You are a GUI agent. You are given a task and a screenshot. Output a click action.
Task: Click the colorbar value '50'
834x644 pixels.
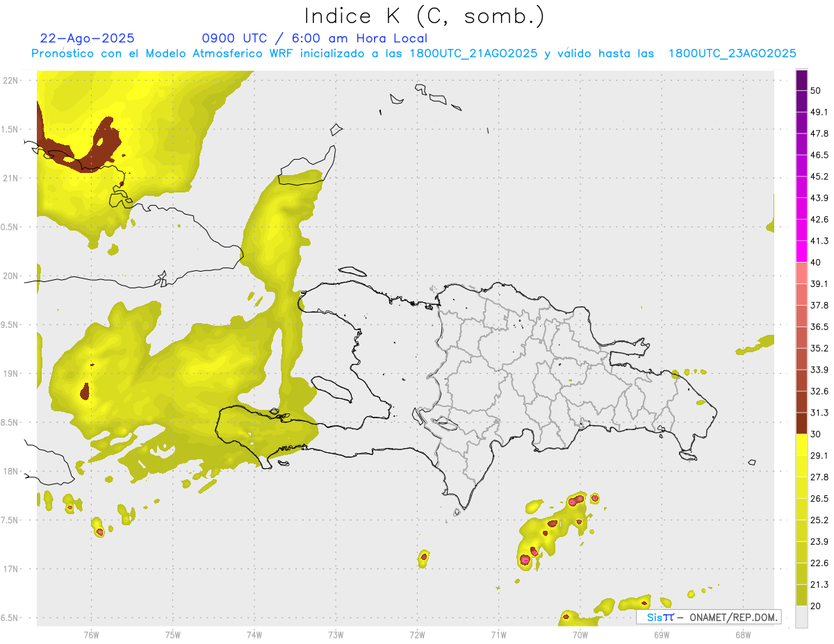pyautogui.click(x=817, y=91)
